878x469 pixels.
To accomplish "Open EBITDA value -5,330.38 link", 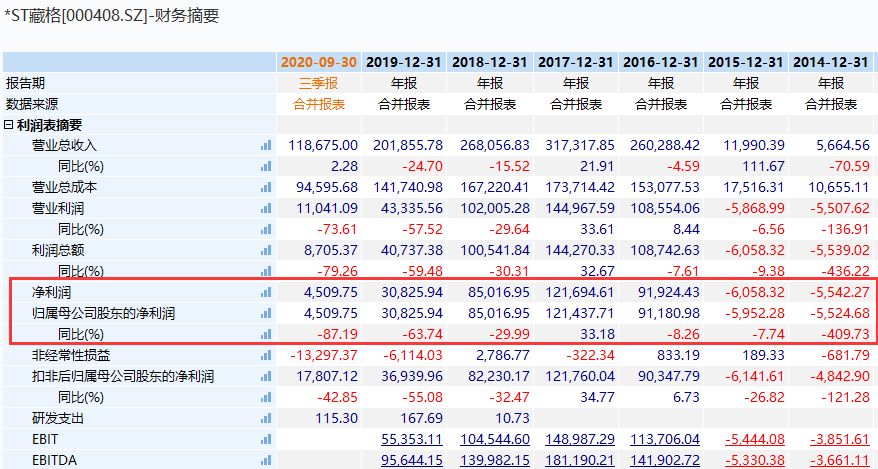I will [x=755, y=460].
